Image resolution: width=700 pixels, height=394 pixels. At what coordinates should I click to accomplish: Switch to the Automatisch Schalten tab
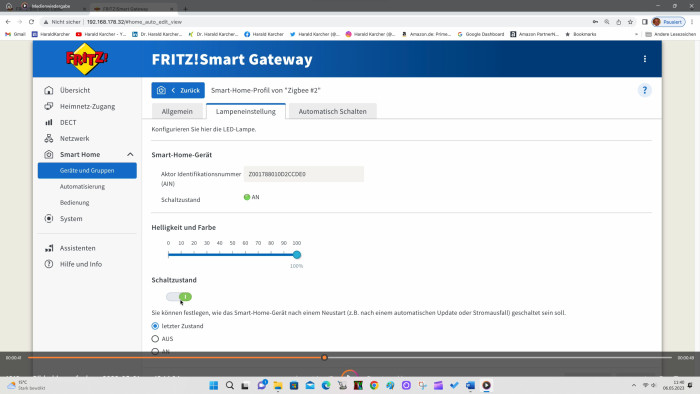(333, 112)
